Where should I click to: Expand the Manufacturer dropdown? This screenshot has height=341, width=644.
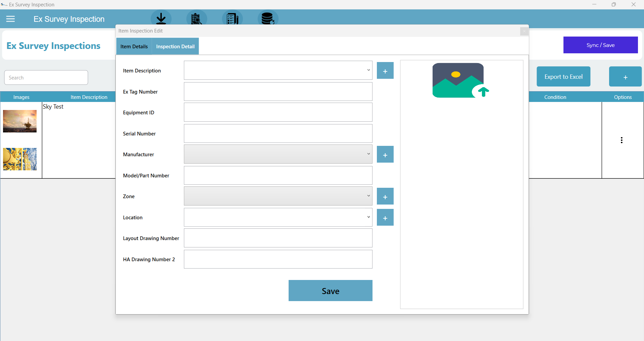coord(368,154)
